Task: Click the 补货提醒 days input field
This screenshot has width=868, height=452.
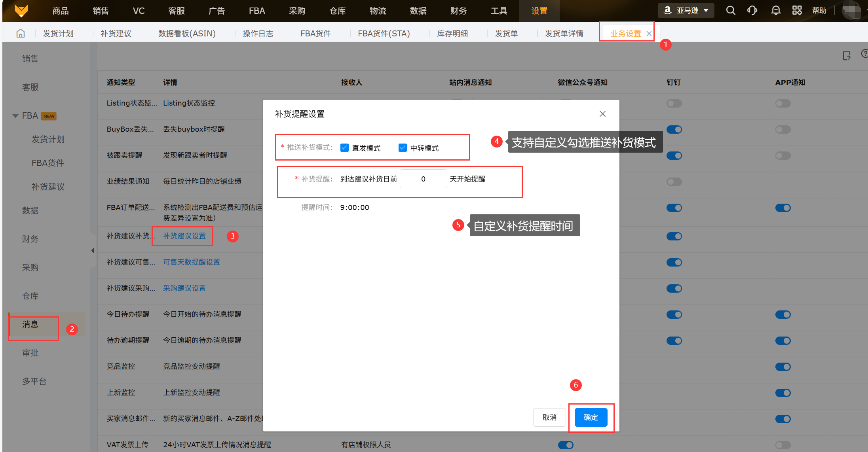Action: [423, 179]
